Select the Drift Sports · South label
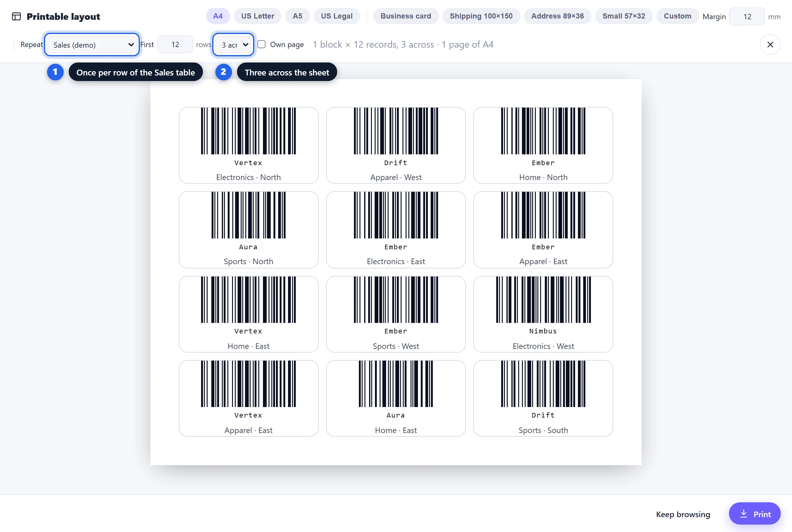The image size is (792, 532). tap(543, 398)
